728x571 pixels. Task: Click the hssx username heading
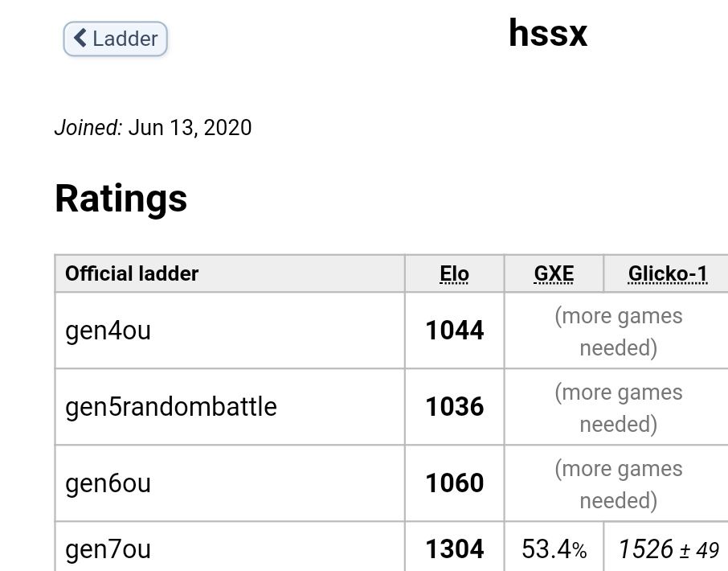[548, 34]
